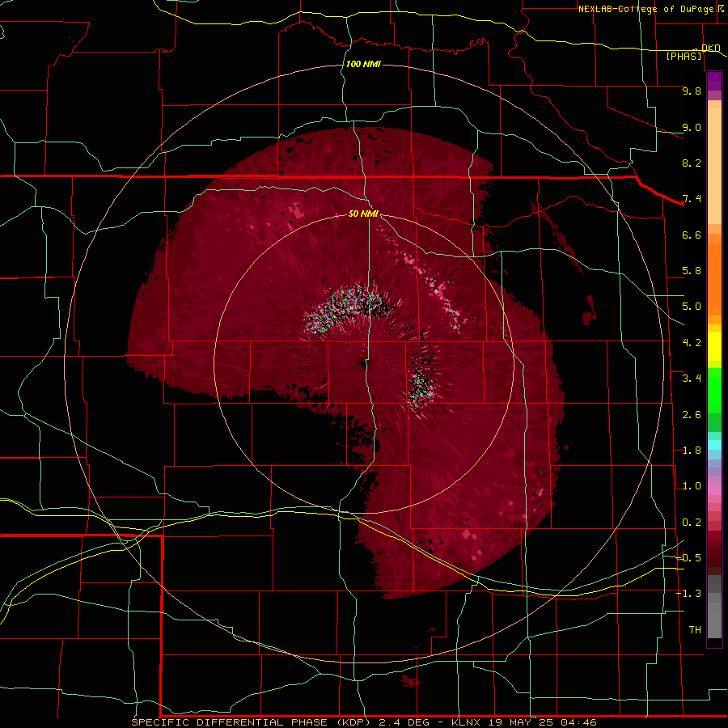This screenshot has height=728, width=728.
Task: Click the 1.0 scale label
Action: 692,486
